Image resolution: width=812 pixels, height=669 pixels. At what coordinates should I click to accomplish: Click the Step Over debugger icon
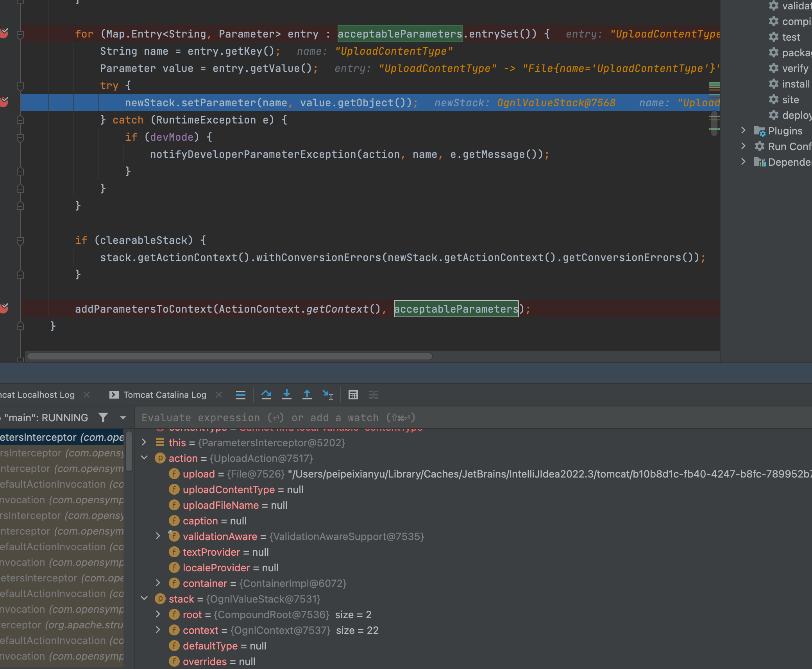coord(266,395)
